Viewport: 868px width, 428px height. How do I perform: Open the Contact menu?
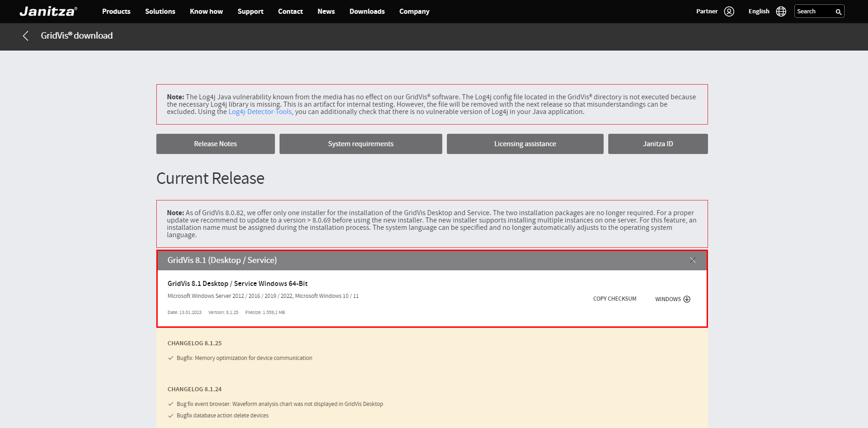click(291, 11)
